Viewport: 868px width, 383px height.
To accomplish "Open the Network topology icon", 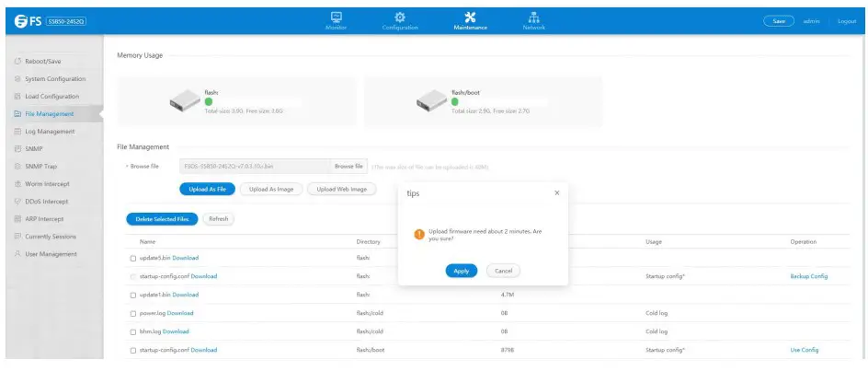I will (533, 17).
